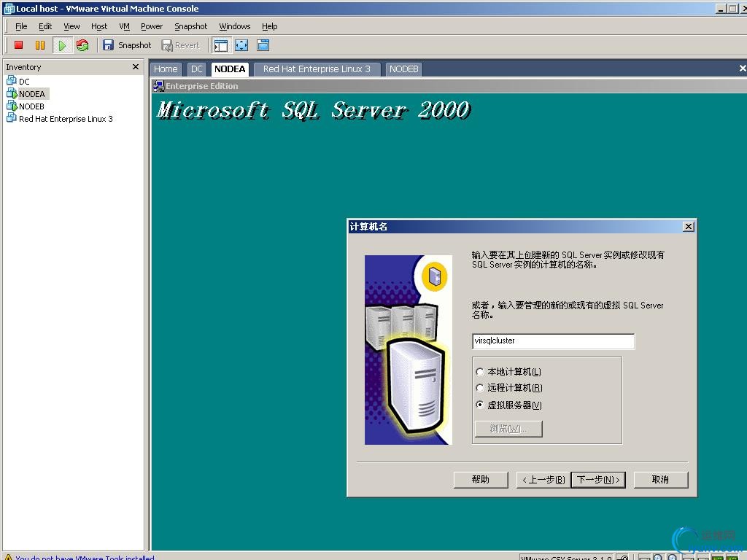Screen dimensions: 747x560
Task: Switch to the NODEA tab
Action: coord(230,69)
